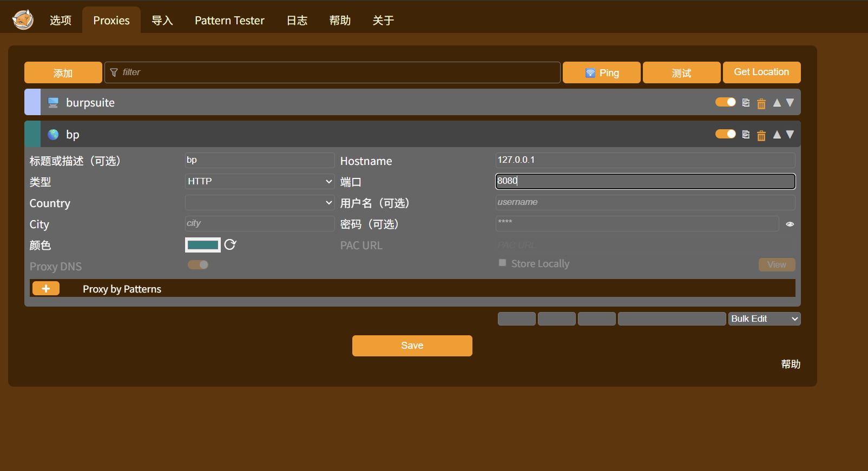
Task: Delete the burpsuite proxy entry
Action: [x=761, y=103]
